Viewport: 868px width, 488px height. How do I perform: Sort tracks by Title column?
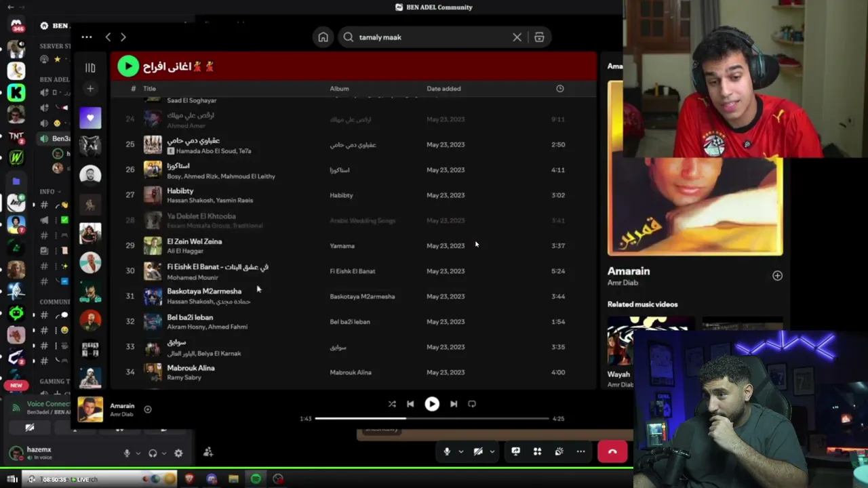click(149, 89)
